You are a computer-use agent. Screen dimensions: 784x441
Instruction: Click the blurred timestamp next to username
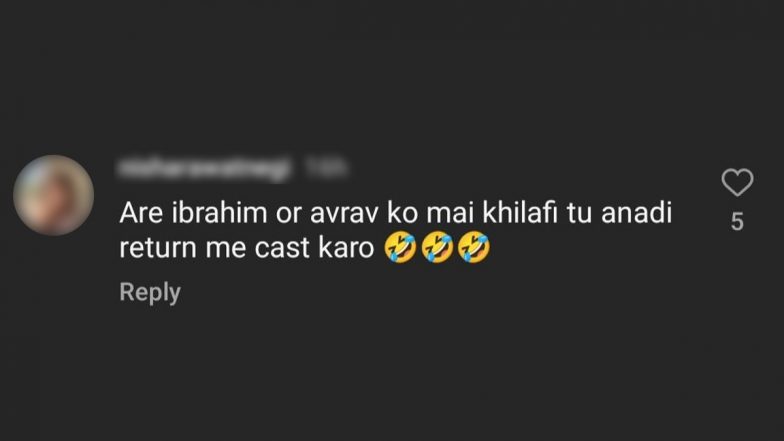pyautogui.click(x=326, y=168)
